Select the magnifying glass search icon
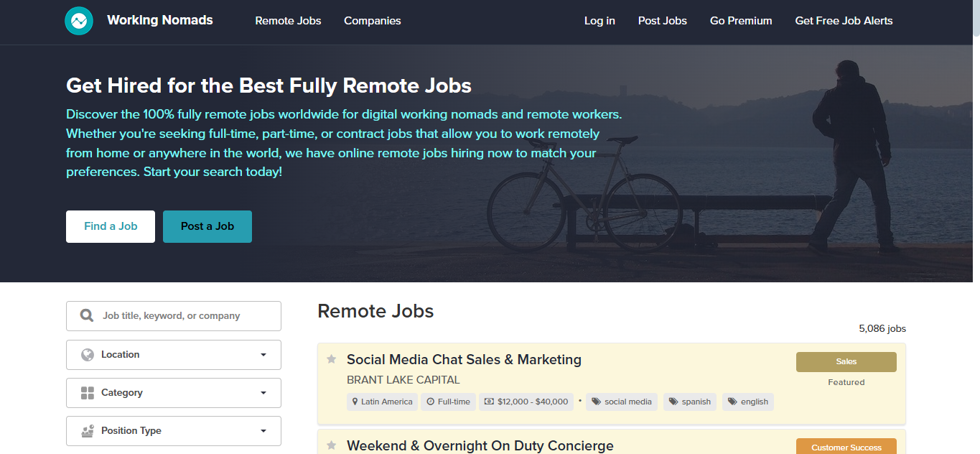Viewport: 980px width, 454px height. [86, 315]
